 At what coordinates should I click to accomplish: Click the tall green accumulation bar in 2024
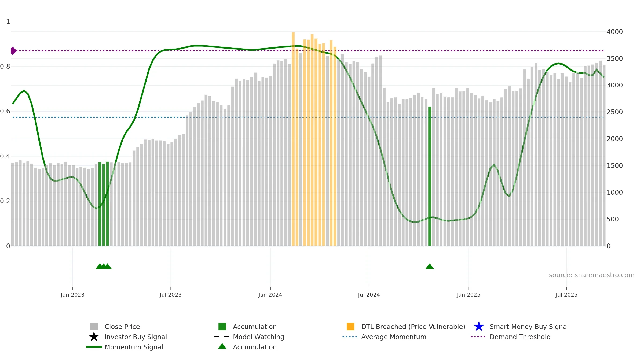[430, 176]
